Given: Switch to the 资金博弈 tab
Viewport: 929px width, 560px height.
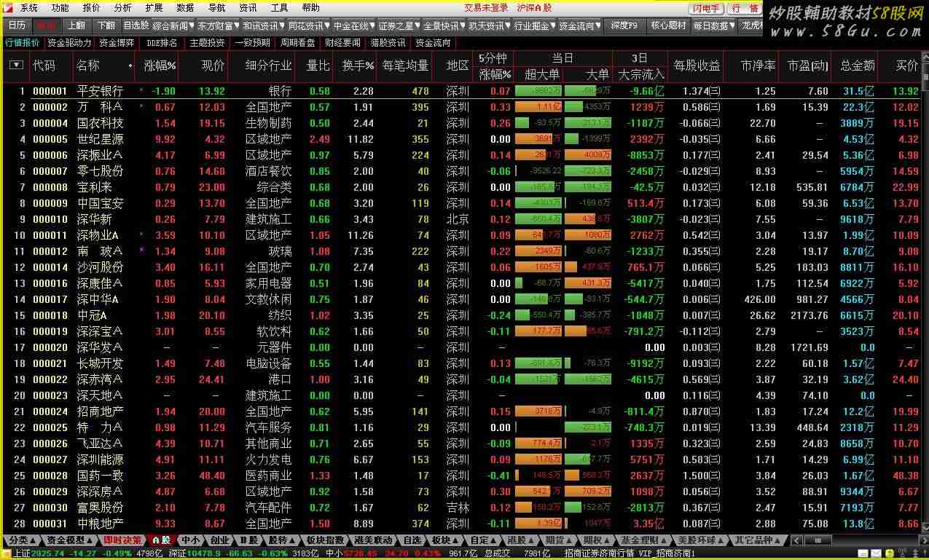Looking at the screenshot, I should [117, 43].
